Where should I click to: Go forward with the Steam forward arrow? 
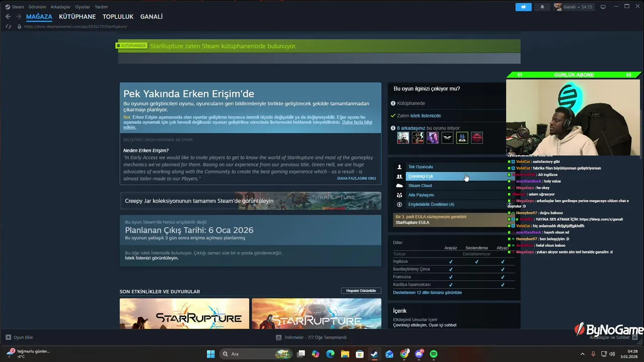coord(19,17)
